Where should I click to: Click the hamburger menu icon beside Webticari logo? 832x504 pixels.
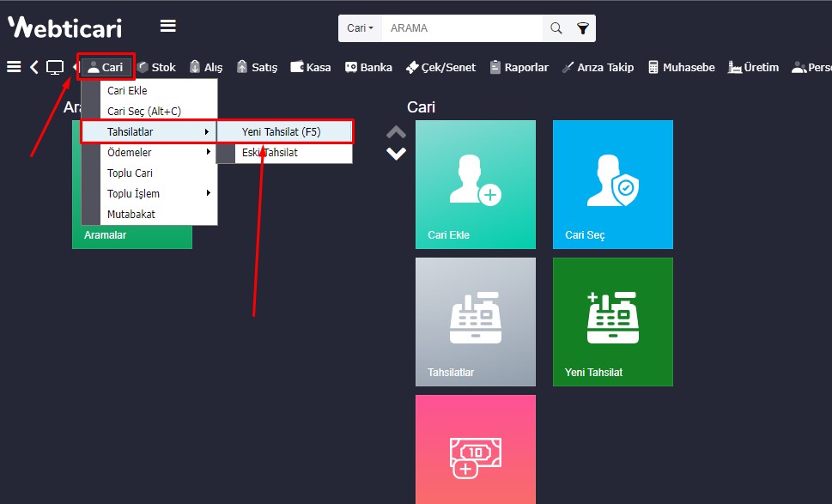pyautogui.click(x=168, y=27)
